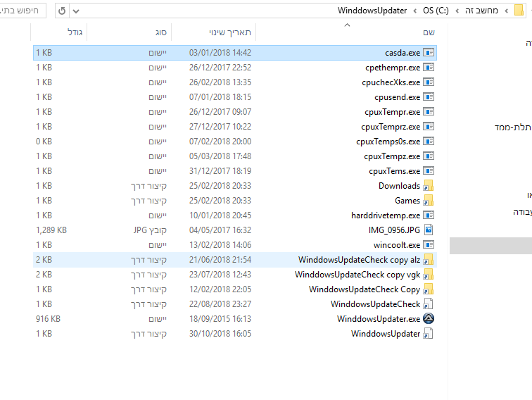Click the harddrivetemp.exe file icon
The width and height of the screenshot is (532, 400).
429,215
